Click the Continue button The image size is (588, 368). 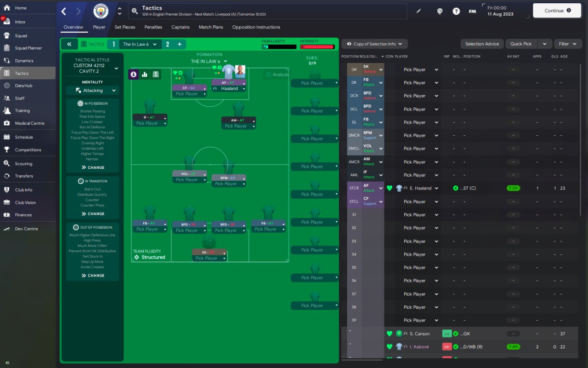click(557, 11)
